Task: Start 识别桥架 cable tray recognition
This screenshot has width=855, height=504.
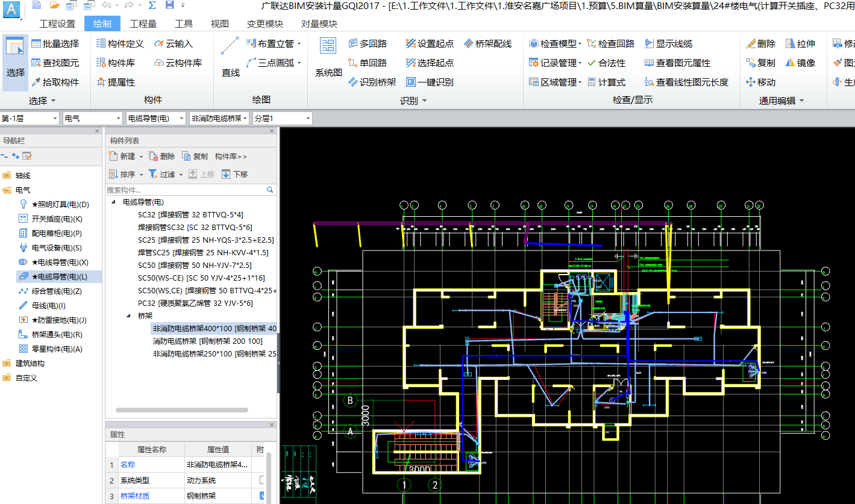Action: [x=372, y=82]
